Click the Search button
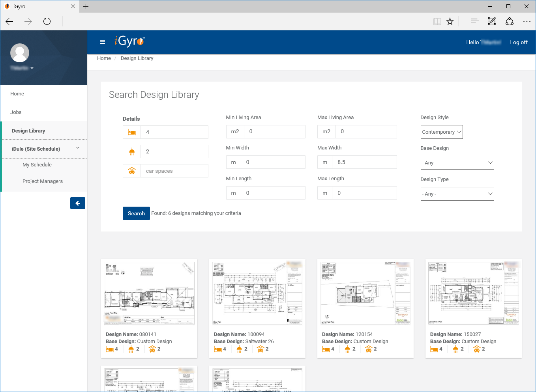 click(x=136, y=213)
